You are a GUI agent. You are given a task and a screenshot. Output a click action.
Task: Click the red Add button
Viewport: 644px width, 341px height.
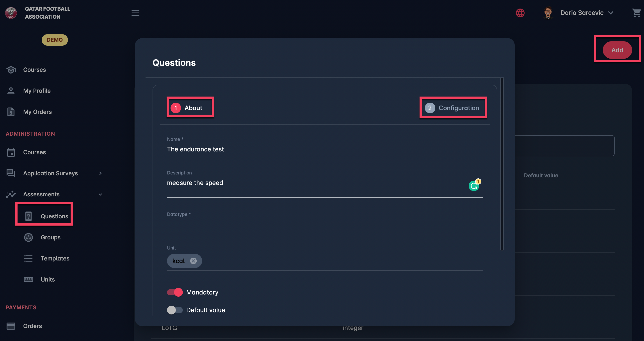point(617,50)
